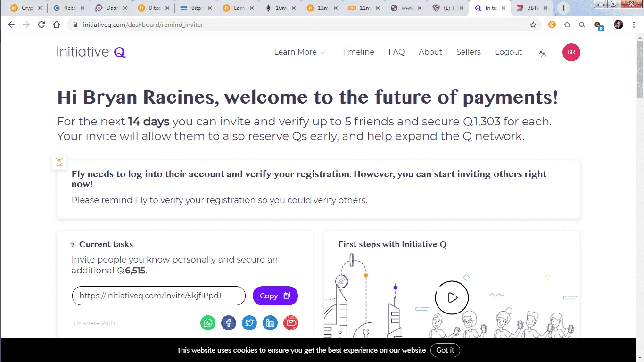Click the question mark beside Current tasks
This screenshot has height=362, width=644.
coord(73,245)
